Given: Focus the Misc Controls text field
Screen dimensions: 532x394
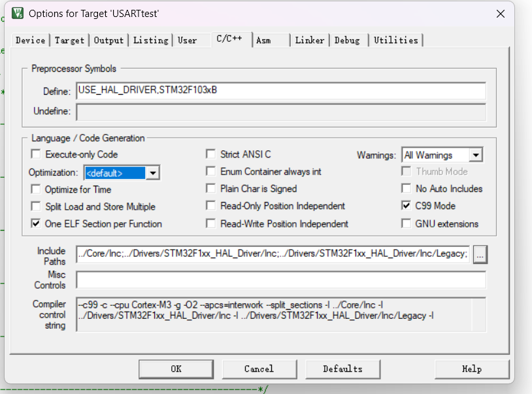Looking at the screenshot, I should pos(281,280).
